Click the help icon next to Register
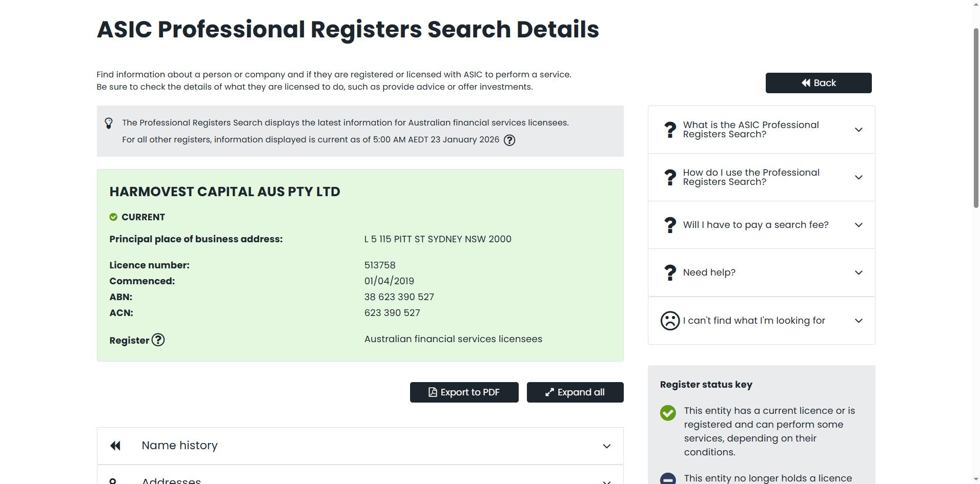 pos(158,340)
